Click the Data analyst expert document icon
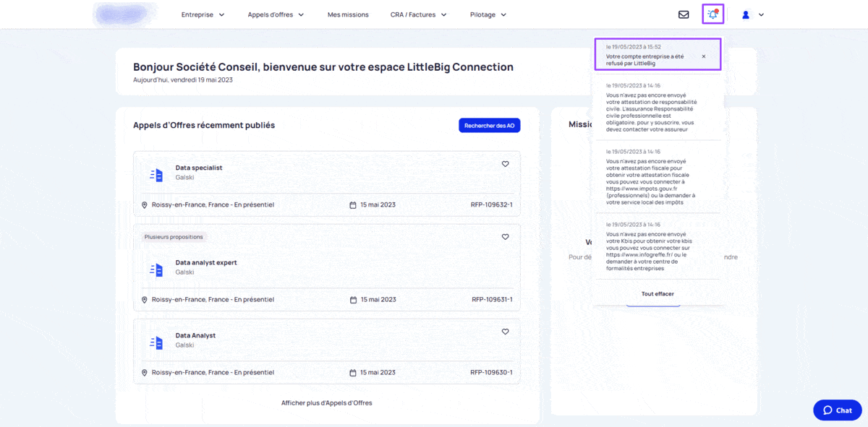868x427 pixels. (x=156, y=269)
